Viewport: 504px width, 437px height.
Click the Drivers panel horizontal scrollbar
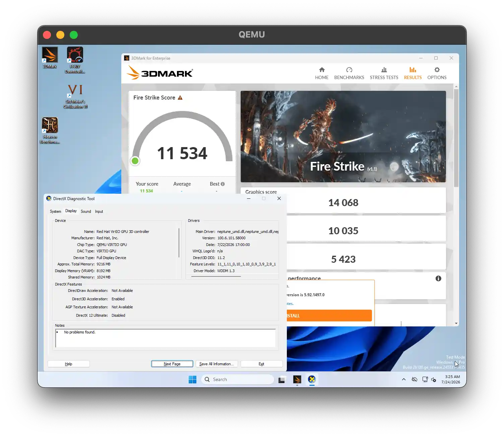coord(216,276)
